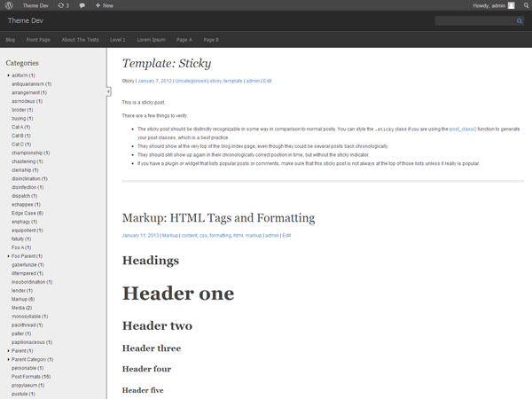Open Template: Sticky post title
Image resolution: width=532 pixels, height=399 pixels.
(165, 64)
